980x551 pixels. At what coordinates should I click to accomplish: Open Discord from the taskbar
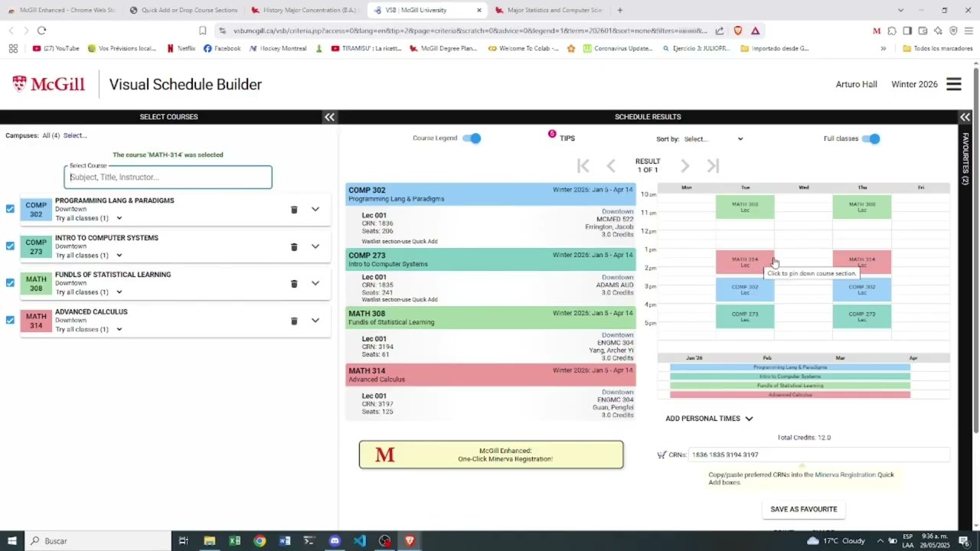pyautogui.click(x=335, y=541)
